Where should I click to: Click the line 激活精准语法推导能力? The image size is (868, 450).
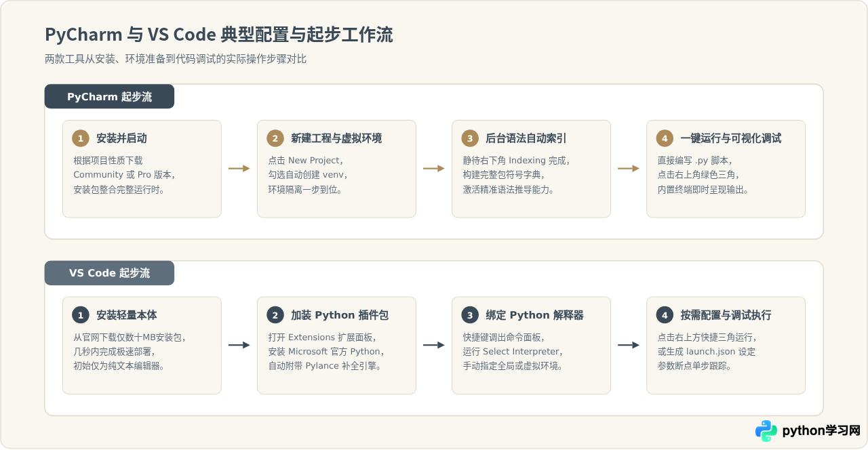pyautogui.click(x=509, y=189)
